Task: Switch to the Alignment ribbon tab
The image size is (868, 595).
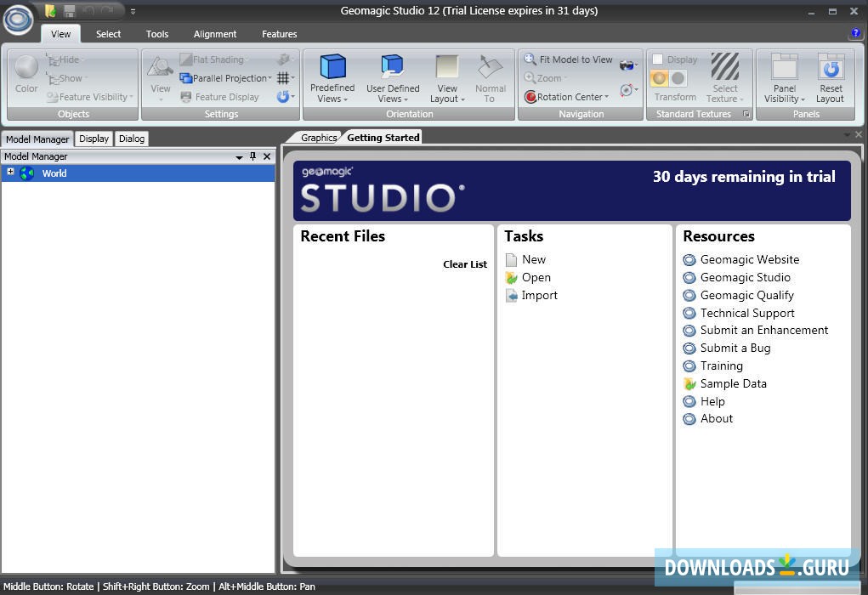Action: pyautogui.click(x=215, y=34)
